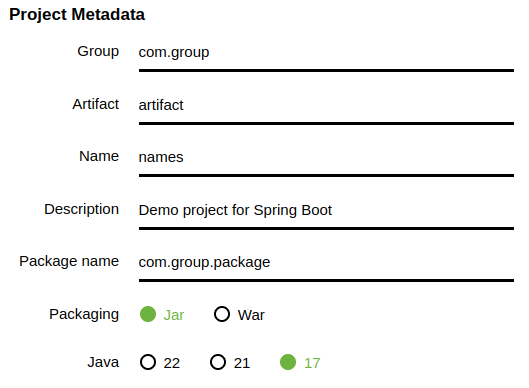
Task: Choose Java version 21
Action: [218, 362]
